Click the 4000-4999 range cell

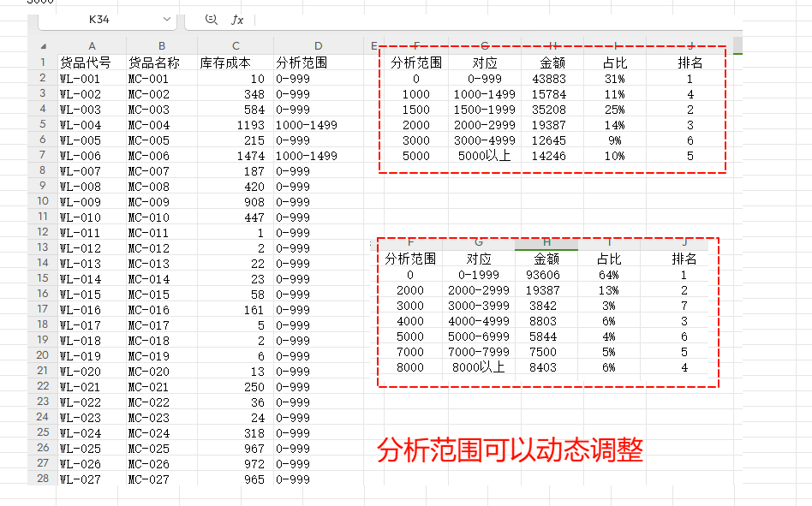tap(479, 321)
